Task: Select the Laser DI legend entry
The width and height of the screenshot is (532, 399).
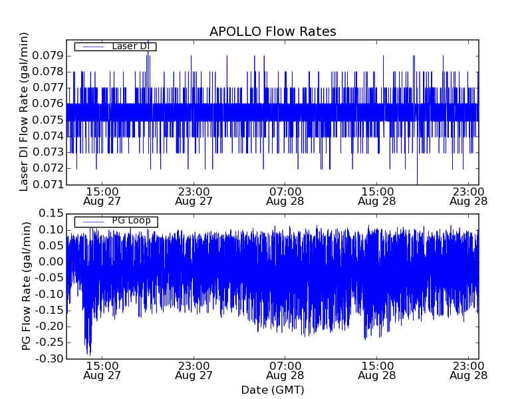Action: pos(115,47)
